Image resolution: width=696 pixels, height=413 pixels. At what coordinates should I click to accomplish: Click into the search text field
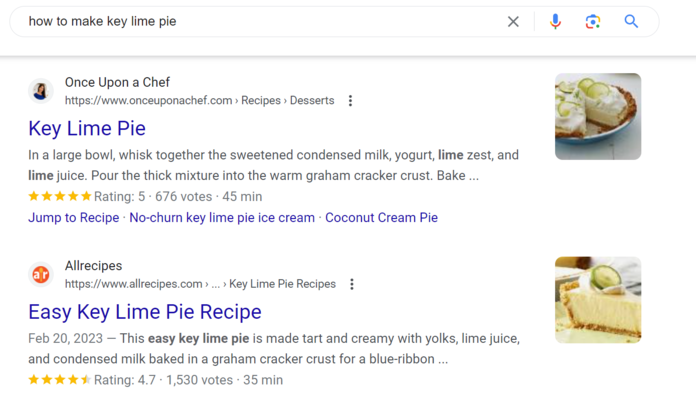click(250, 21)
